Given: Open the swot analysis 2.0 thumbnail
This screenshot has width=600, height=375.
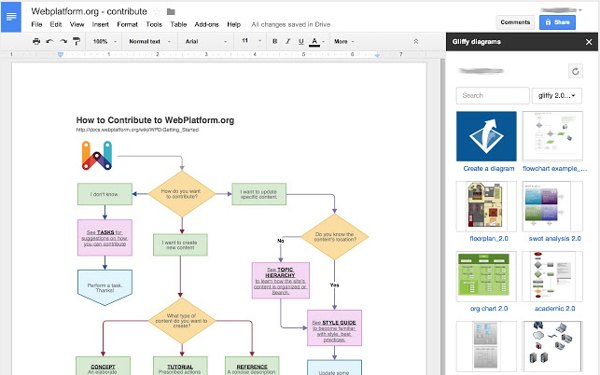Looking at the screenshot, I should (552, 206).
